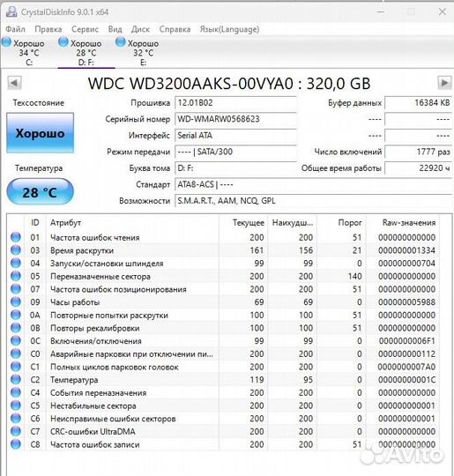Viewport: 454px width, 476px height.
Task: Click the drive title WDC WD3200AAKS-00VYA0
Action: point(190,84)
